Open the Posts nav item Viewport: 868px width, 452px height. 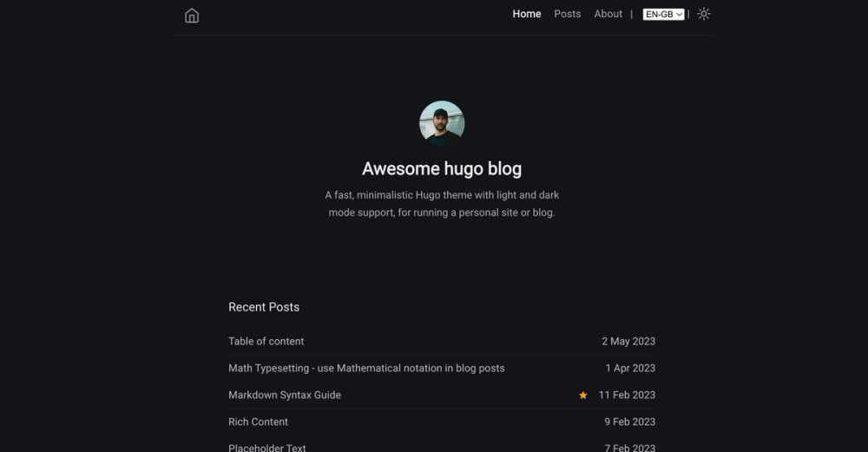click(x=568, y=14)
